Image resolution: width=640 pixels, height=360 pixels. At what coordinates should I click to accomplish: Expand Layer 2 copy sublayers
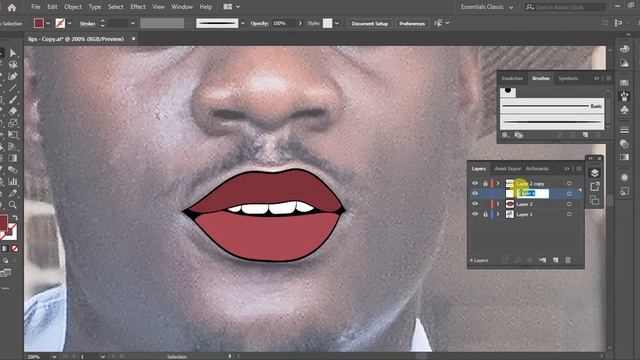click(x=498, y=183)
